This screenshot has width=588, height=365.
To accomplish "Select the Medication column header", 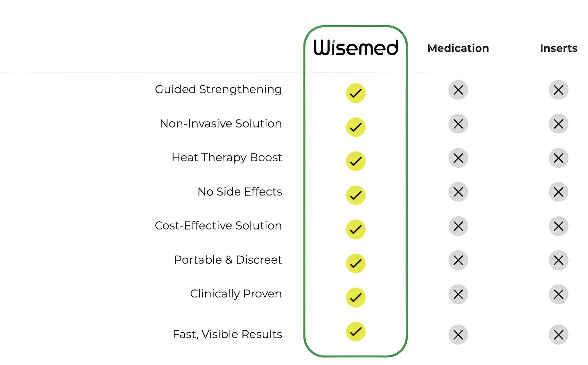I will (x=458, y=48).
